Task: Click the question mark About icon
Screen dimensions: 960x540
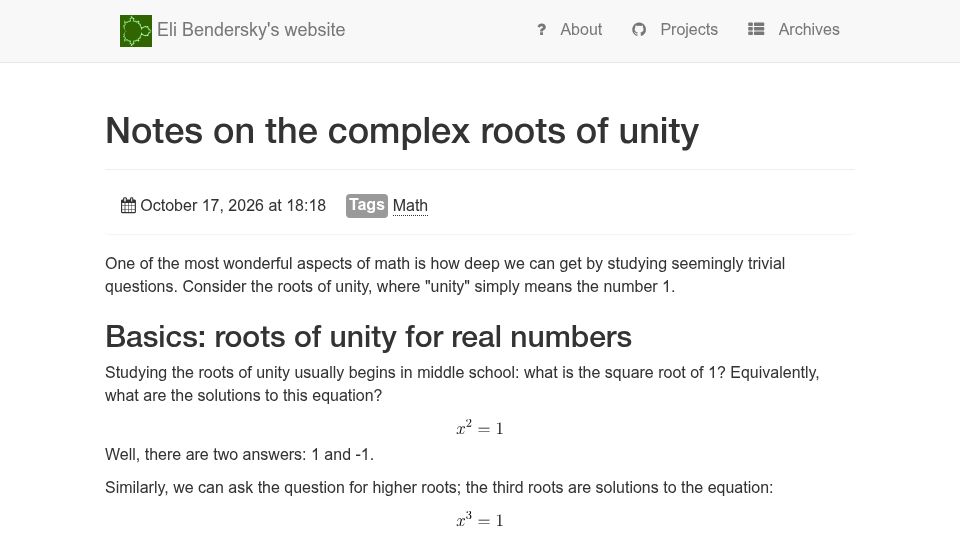Action: point(541,29)
